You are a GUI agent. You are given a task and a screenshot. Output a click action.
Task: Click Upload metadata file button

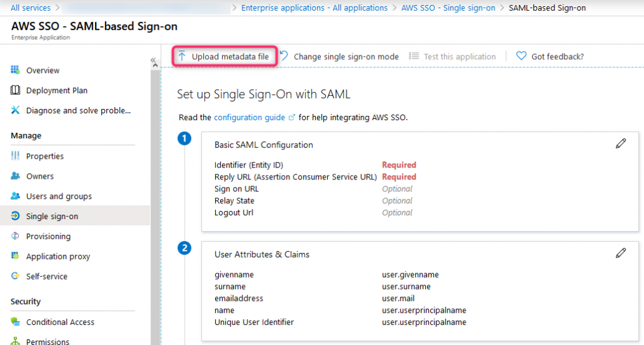click(x=225, y=56)
